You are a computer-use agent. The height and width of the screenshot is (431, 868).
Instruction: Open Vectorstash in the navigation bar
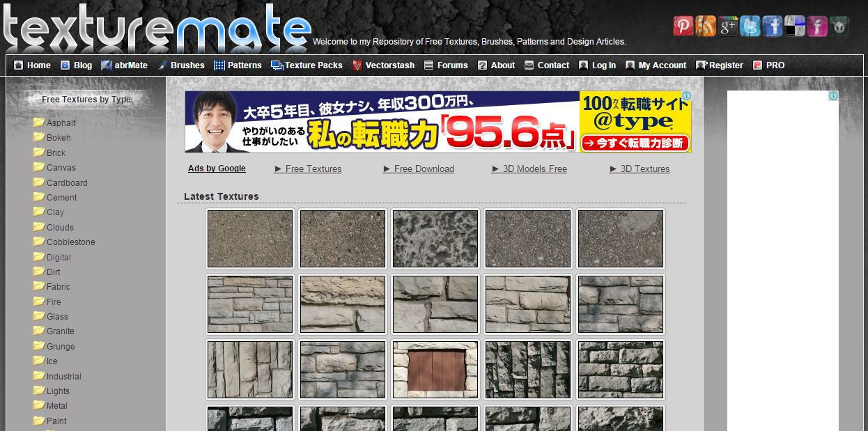click(x=383, y=65)
